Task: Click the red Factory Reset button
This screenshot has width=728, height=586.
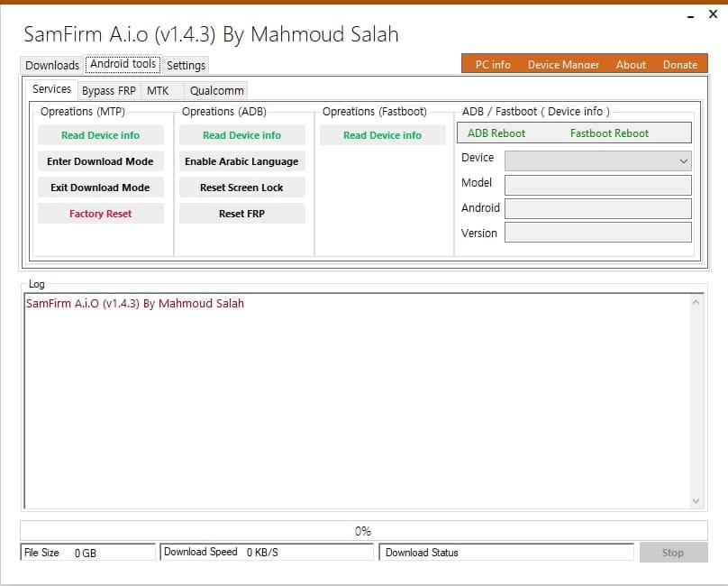Action: [101, 214]
